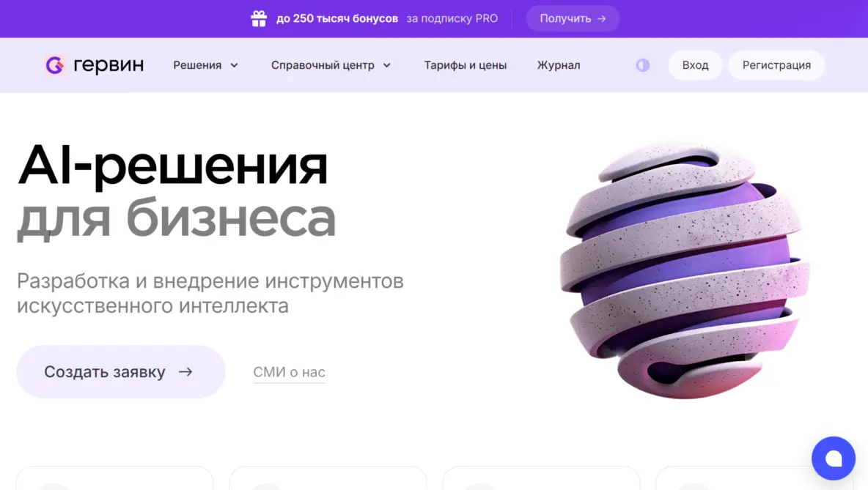Open the Журнал page
This screenshot has height=490, width=868.
click(x=559, y=65)
